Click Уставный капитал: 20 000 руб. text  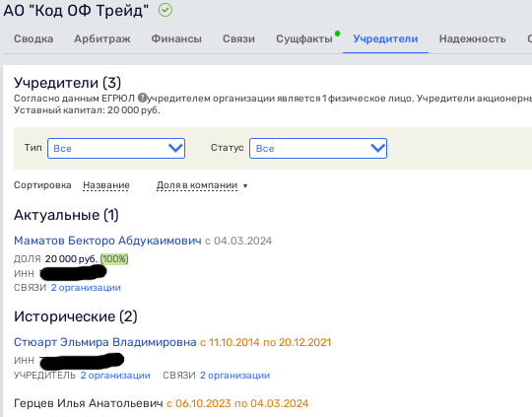tap(87, 110)
